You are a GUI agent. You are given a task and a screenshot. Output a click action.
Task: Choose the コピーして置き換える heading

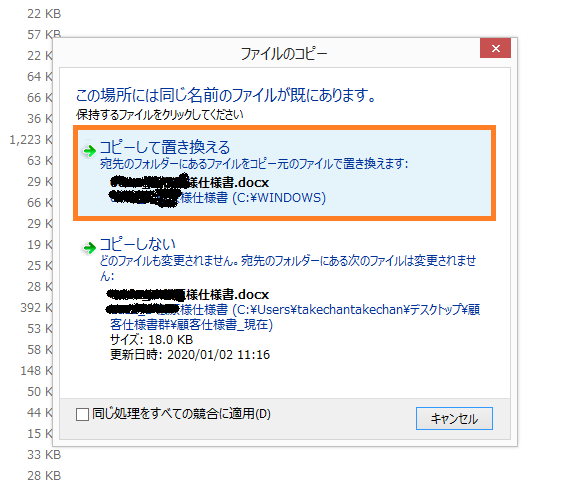[165, 147]
